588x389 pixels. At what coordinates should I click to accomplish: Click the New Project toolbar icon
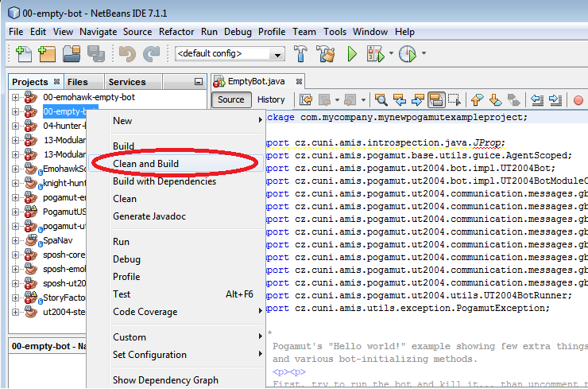click(47, 54)
